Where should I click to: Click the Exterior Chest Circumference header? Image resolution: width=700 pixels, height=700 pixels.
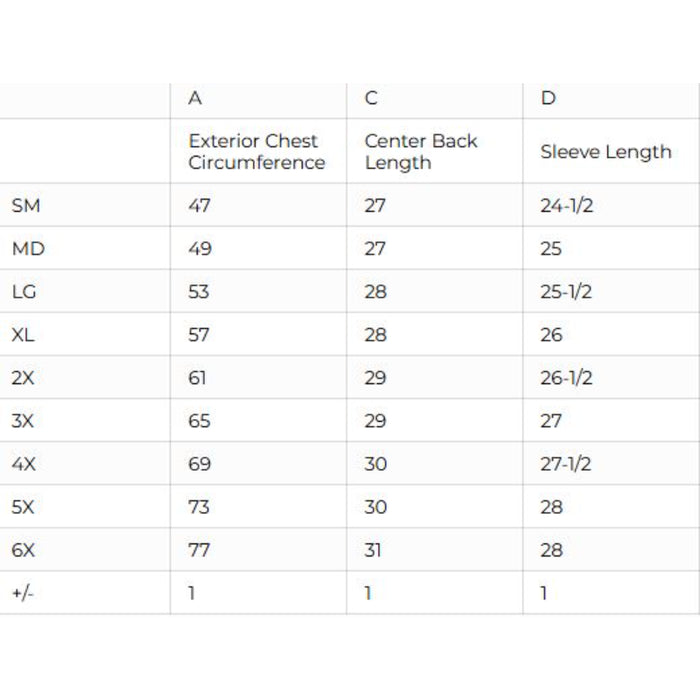pos(256,152)
